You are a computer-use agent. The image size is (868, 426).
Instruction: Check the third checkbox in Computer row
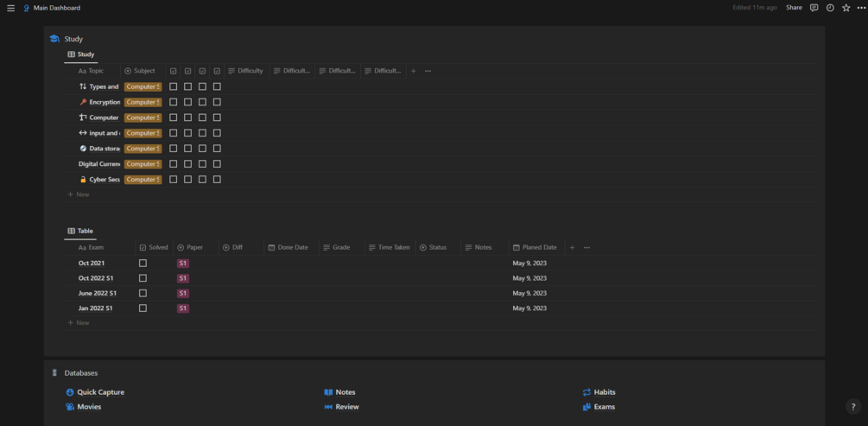[203, 118]
